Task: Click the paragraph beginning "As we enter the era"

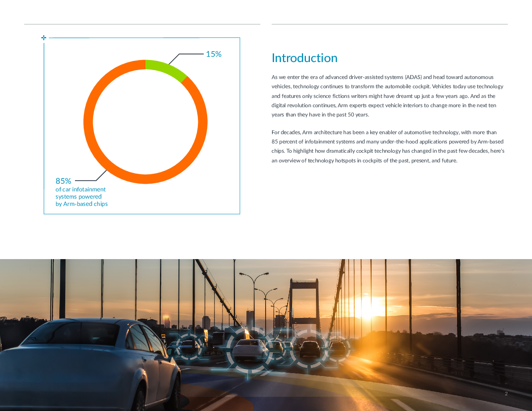Action: point(388,96)
